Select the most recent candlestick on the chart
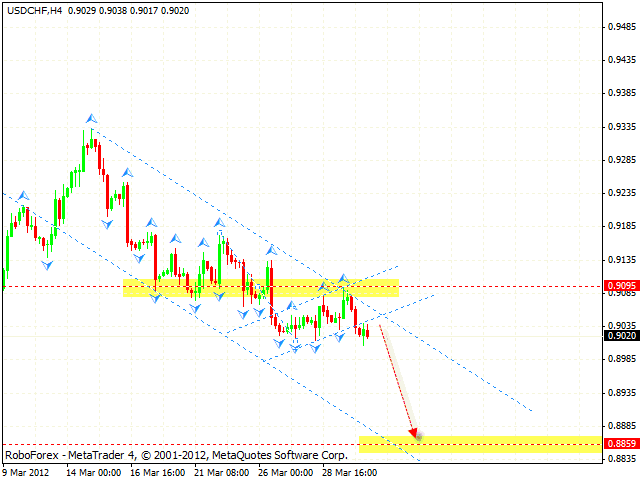This screenshot has height=480, width=640. tap(367, 333)
